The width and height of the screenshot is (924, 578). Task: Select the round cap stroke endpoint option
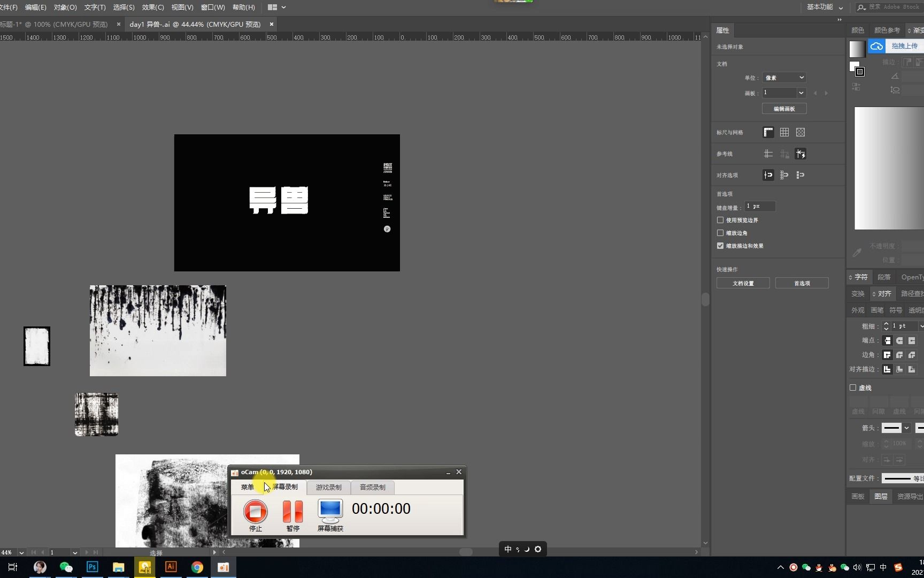tap(899, 340)
